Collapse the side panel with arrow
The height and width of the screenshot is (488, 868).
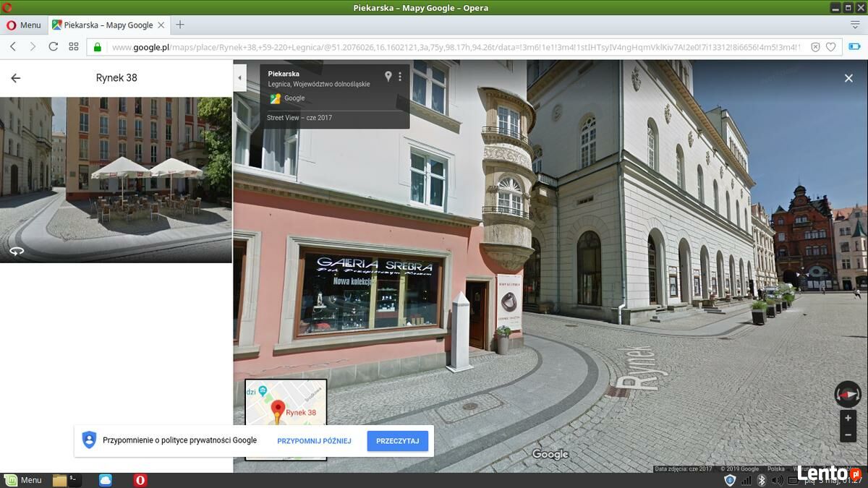click(x=239, y=77)
